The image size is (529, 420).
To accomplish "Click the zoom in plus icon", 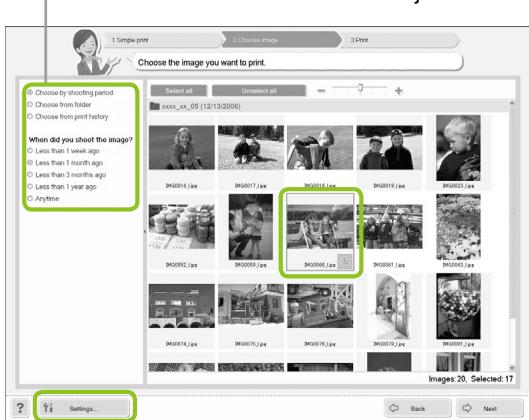I will tap(399, 91).
